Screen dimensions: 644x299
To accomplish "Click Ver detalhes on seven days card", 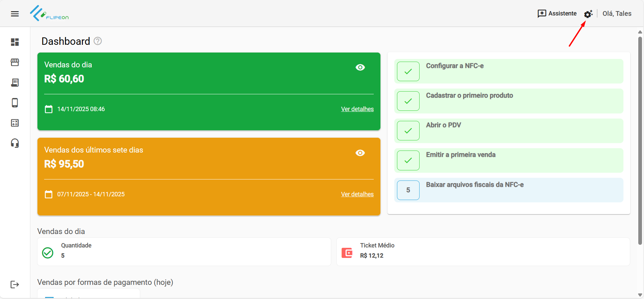I will [357, 194].
